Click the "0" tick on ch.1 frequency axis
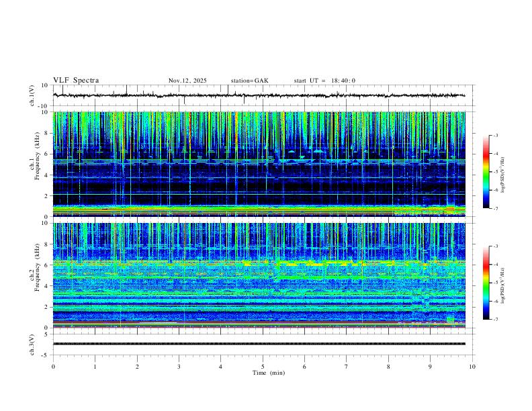This screenshot has height=411, width=532. [x=47, y=217]
